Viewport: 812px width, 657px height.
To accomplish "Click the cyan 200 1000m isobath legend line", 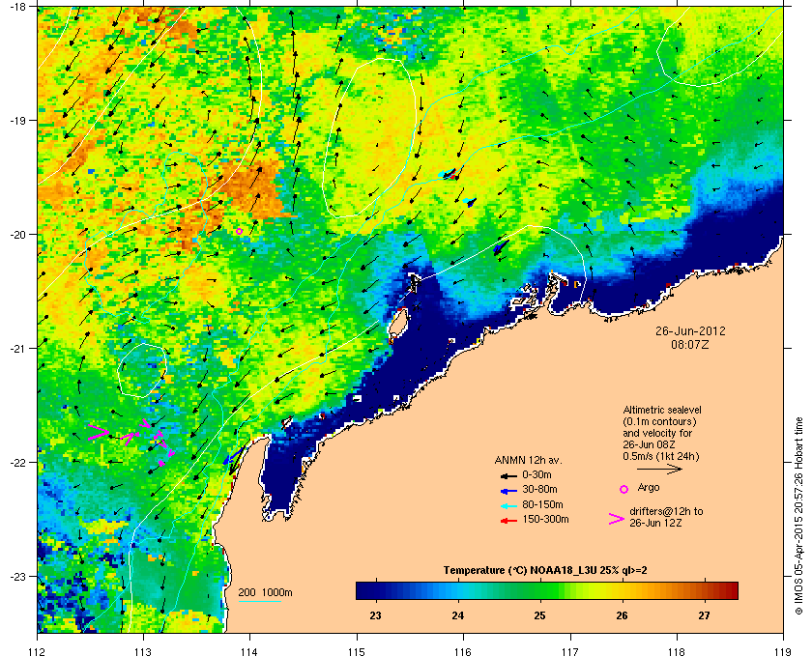I will [x=259, y=601].
